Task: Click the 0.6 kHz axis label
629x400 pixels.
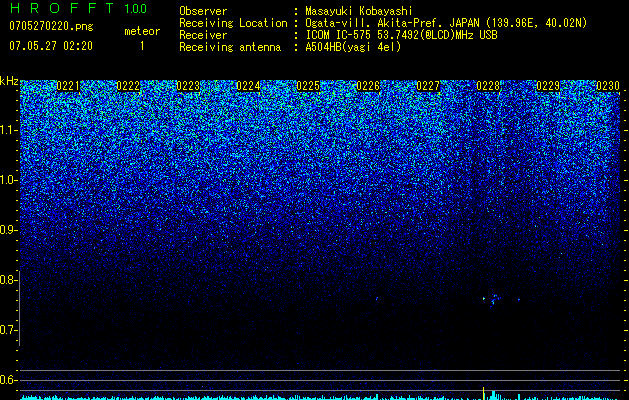Action: (x=8, y=380)
